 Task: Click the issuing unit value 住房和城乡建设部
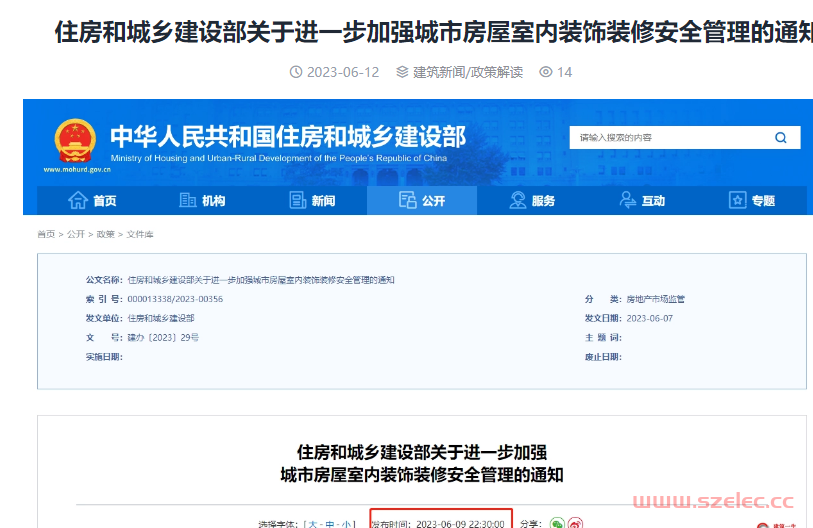(x=161, y=318)
